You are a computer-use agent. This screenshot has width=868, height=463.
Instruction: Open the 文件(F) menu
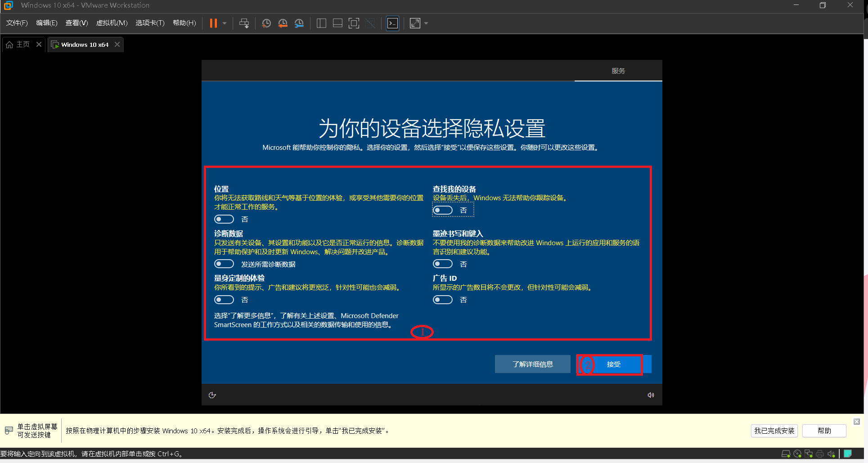click(x=17, y=23)
